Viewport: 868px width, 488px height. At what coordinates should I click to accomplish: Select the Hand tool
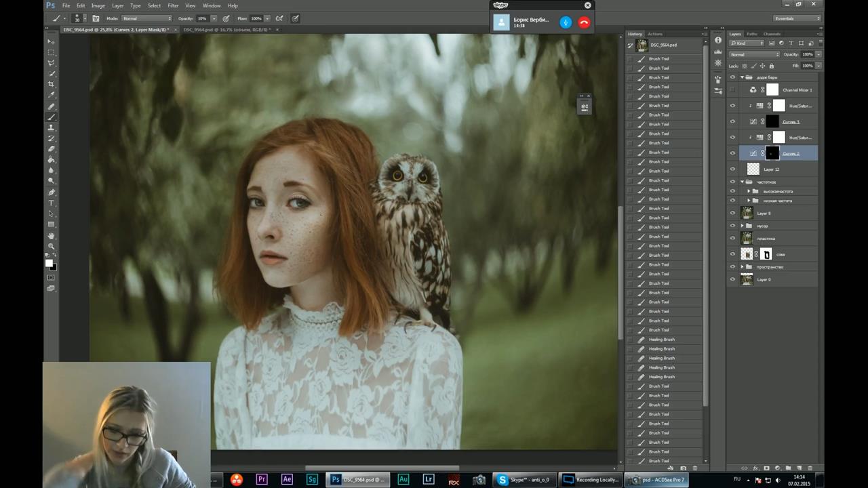[51, 236]
